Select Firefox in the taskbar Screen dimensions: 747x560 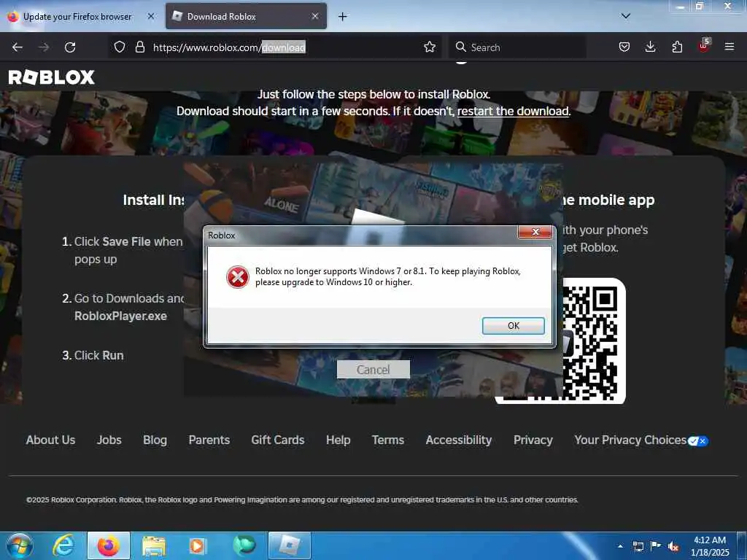pos(109,545)
